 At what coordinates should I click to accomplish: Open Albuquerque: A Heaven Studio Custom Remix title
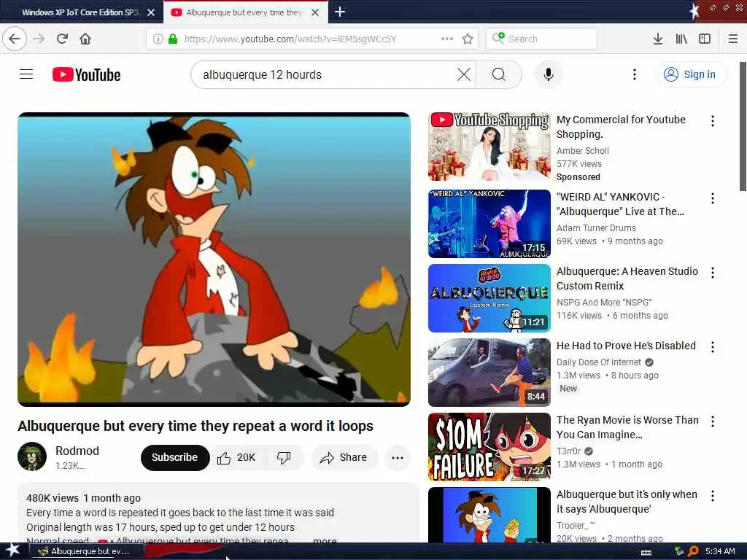tap(627, 278)
